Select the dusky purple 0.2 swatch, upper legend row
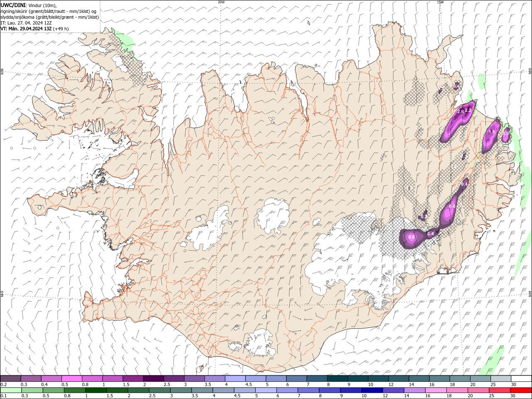 pos(10,379)
